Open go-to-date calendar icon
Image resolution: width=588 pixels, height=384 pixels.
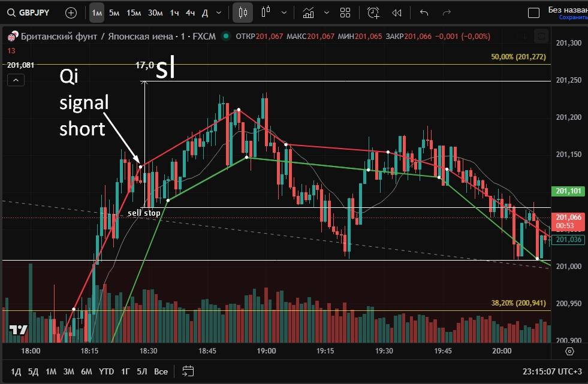point(188,371)
